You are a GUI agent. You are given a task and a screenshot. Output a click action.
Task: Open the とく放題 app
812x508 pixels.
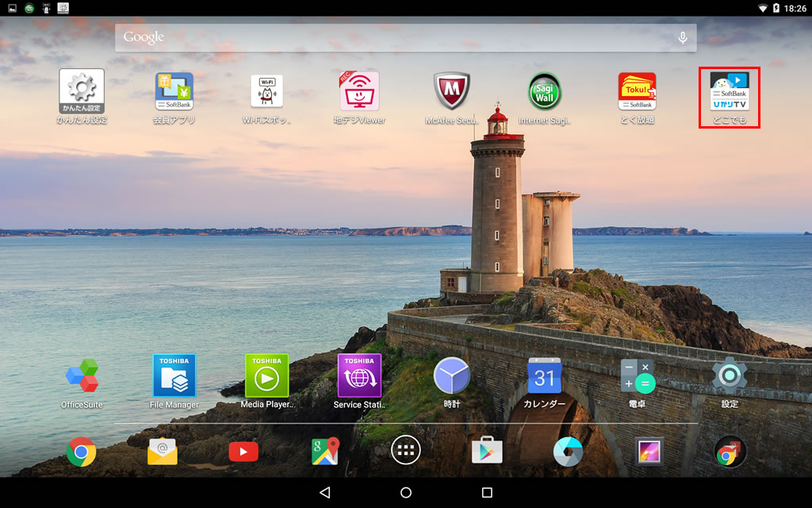click(x=637, y=91)
